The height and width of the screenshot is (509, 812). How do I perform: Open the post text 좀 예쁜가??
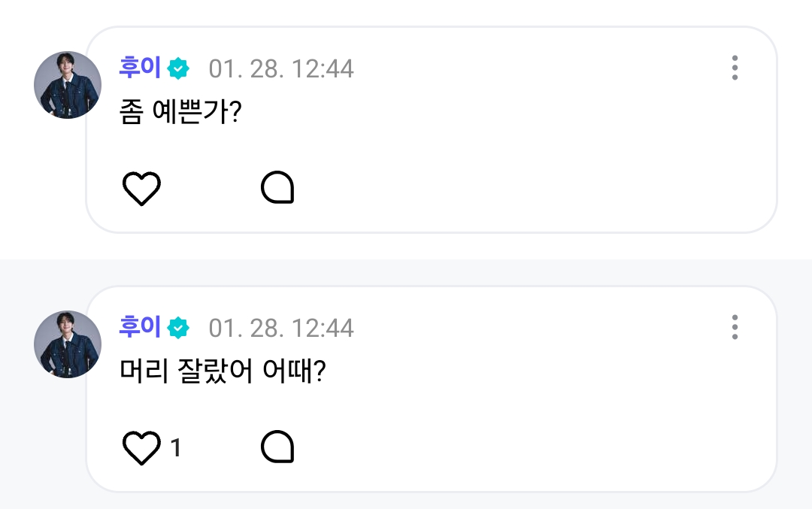[180, 113]
